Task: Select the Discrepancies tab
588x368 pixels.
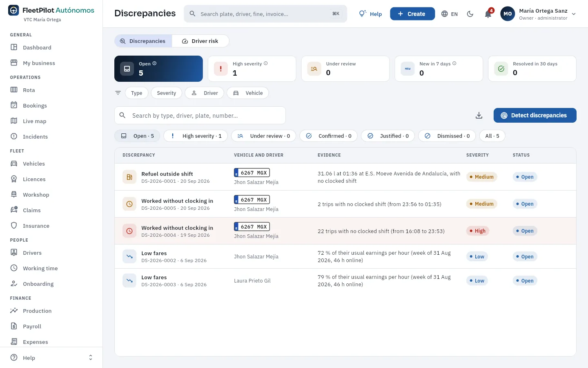Action: (143, 41)
